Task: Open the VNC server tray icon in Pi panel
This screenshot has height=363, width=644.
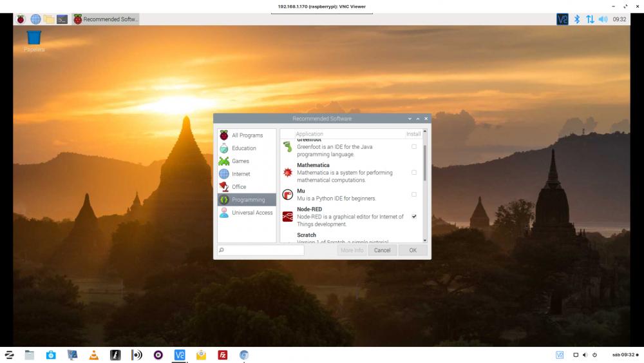Action: coord(562,19)
